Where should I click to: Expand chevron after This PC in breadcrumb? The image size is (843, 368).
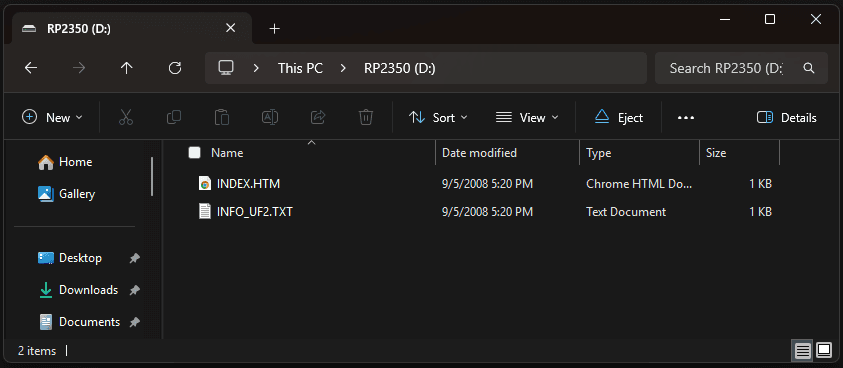pyautogui.click(x=343, y=68)
